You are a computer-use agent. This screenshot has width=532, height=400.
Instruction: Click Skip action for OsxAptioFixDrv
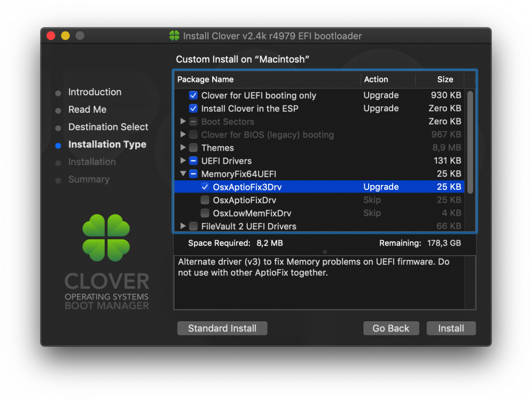[372, 200]
